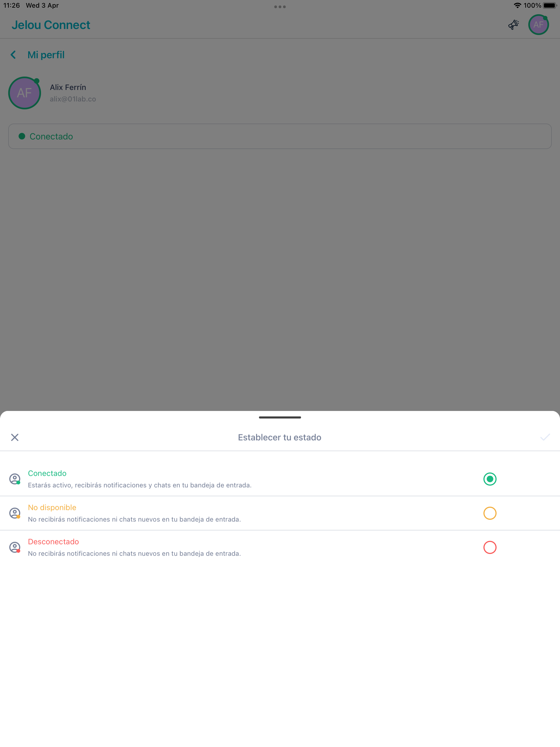The width and height of the screenshot is (560, 747).
Task: Tap the battery status icon
Action: tap(550, 5)
